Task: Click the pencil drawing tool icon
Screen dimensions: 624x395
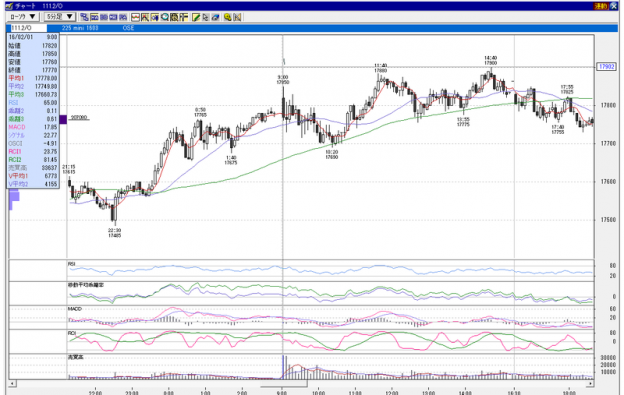Action: point(196,17)
